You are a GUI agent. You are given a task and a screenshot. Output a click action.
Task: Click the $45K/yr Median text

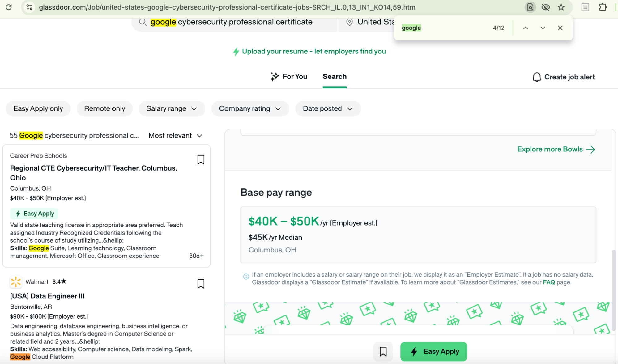click(x=275, y=237)
